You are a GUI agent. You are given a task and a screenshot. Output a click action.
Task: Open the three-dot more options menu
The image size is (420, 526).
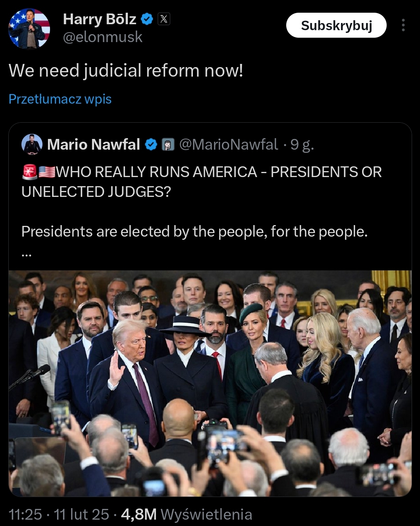pyautogui.click(x=403, y=25)
